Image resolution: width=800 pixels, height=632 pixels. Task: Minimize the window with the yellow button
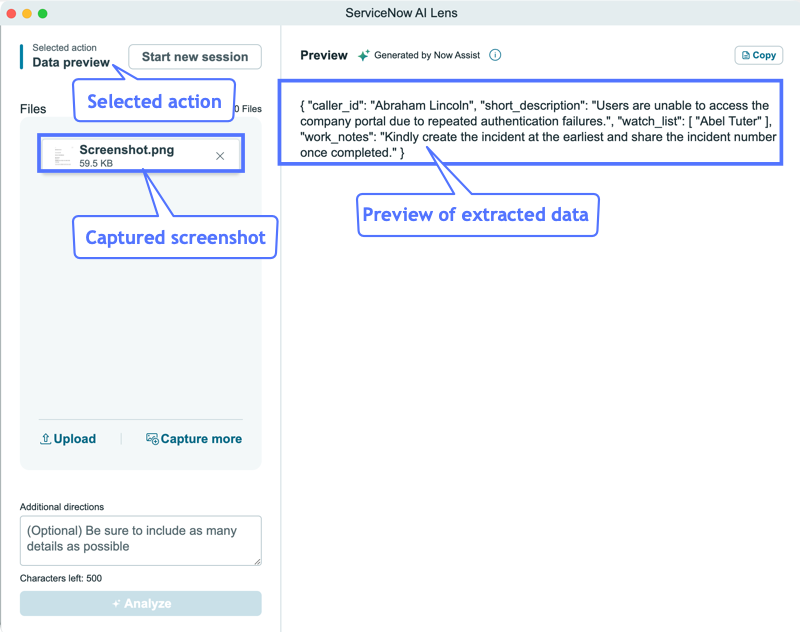click(x=27, y=13)
